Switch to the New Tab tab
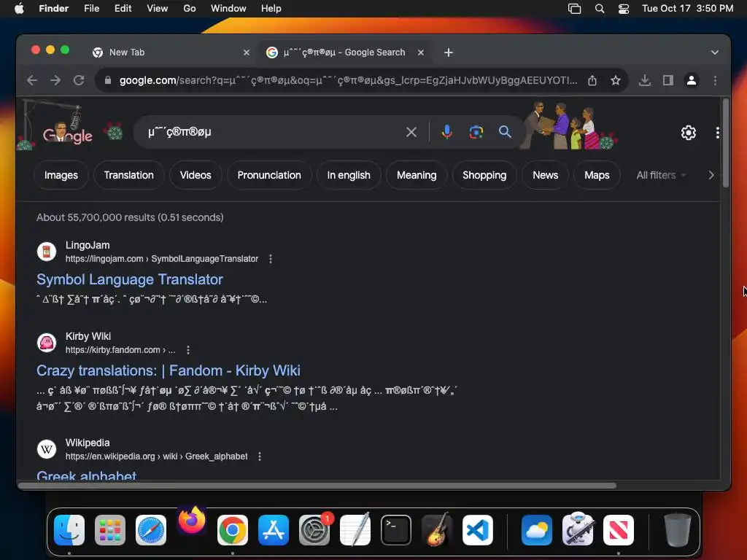Viewport: 747px width, 560px height. pyautogui.click(x=171, y=52)
